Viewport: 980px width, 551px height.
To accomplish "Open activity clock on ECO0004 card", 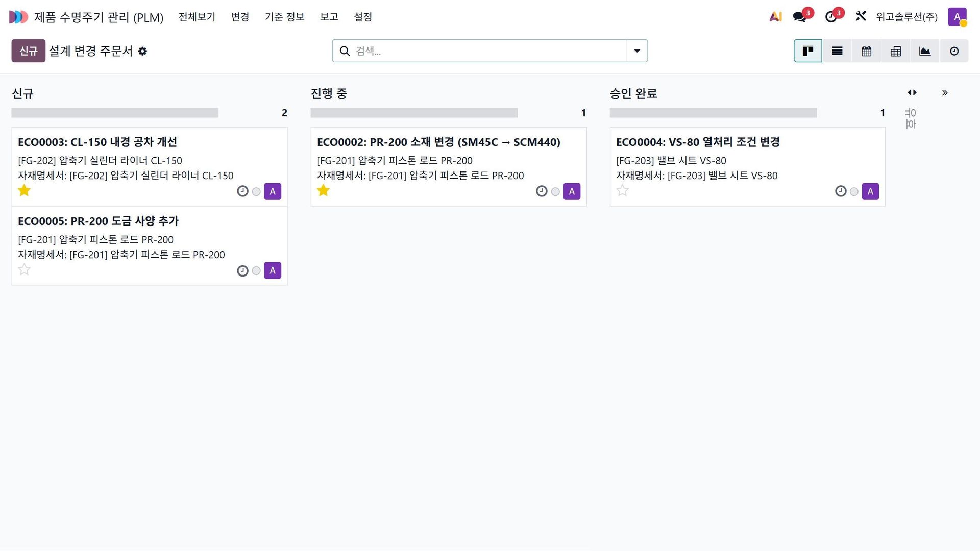I will [841, 191].
